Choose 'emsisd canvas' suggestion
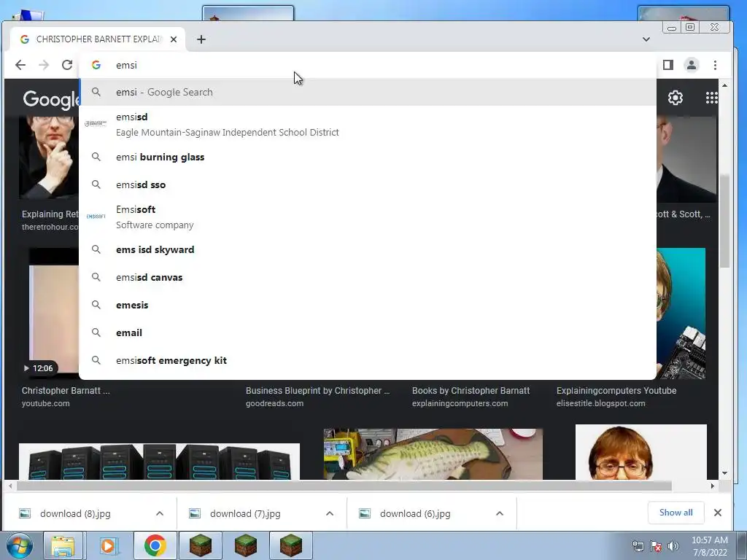Image resolution: width=747 pixels, height=560 pixels. [x=368, y=277]
